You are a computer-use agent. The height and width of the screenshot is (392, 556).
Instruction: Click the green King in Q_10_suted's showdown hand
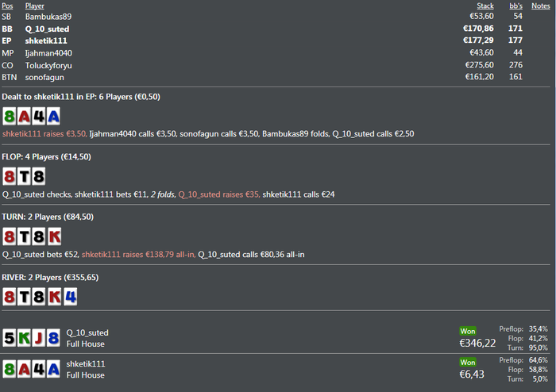pos(25,338)
